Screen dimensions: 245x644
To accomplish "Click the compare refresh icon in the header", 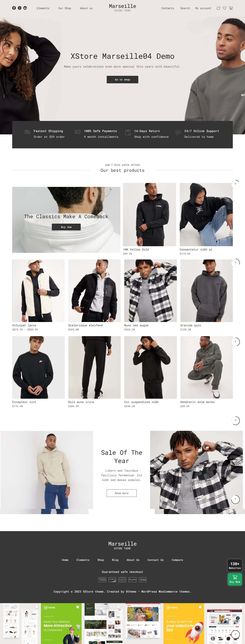I will (218, 8).
